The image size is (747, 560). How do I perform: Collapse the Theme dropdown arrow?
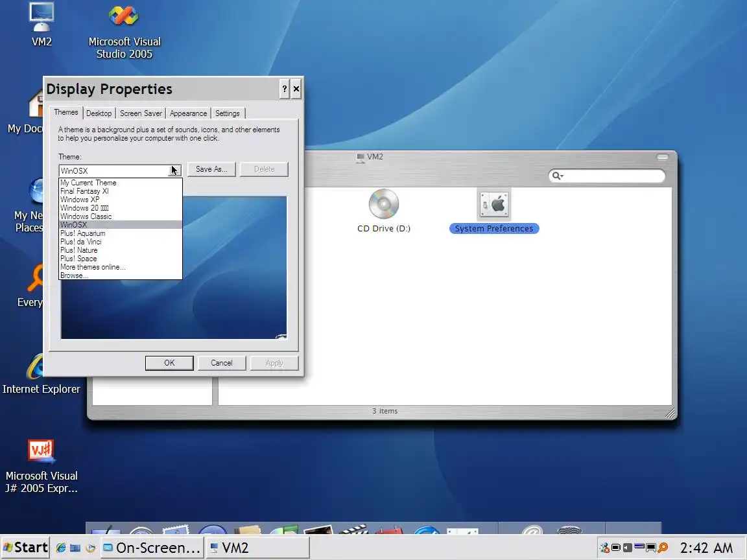(175, 170)
